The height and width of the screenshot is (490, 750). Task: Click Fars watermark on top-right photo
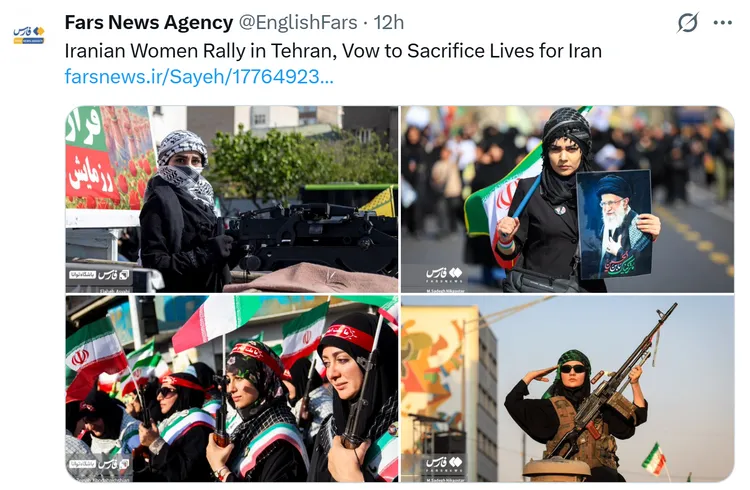pos(444,275)
